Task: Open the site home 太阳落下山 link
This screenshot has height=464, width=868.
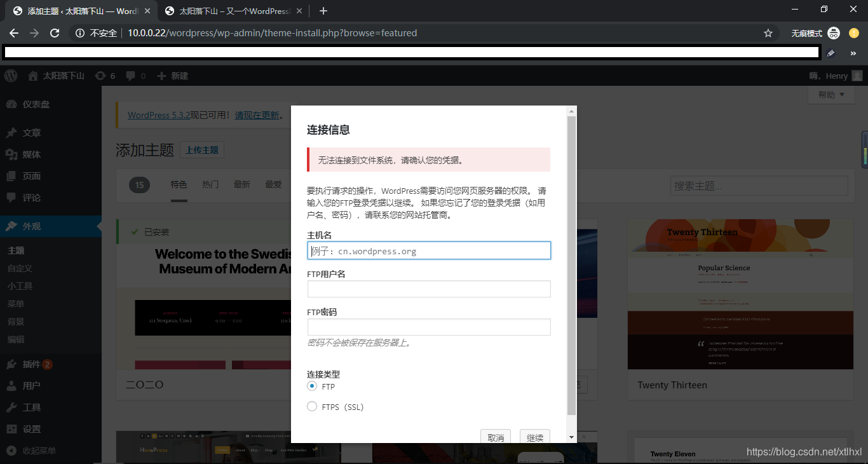Action: point(56,76)
